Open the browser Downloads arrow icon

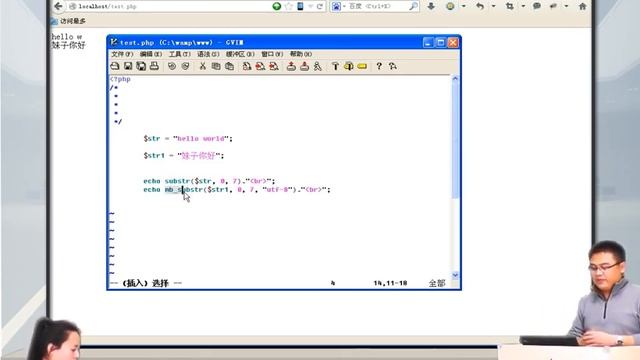pyautogui.click(x=431, y=6)
